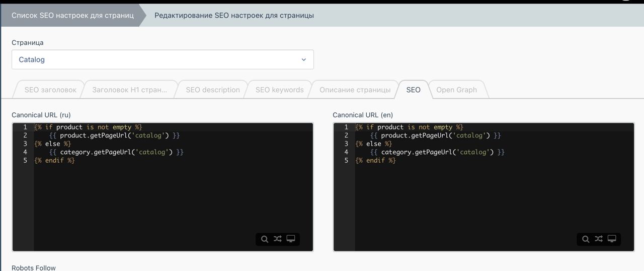Image resolution: width=644 pixels, height=271 pixels.
Task: Enter fullscreen in Canonical URL (ru) editor
Action: (291, 239)
